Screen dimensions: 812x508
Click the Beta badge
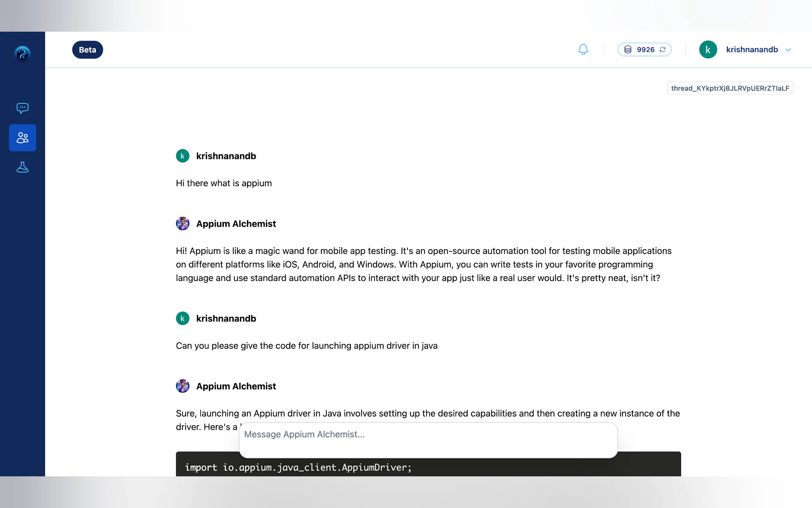[87, 50]
